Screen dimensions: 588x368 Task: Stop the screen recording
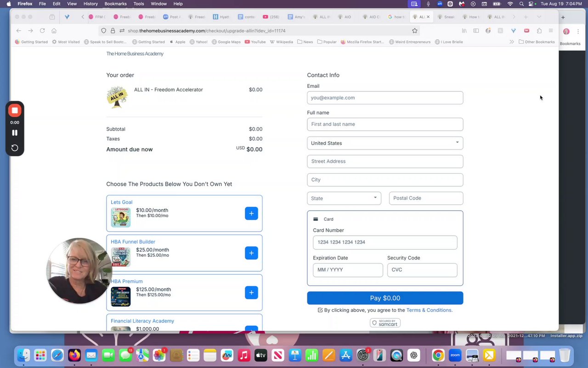15,110
